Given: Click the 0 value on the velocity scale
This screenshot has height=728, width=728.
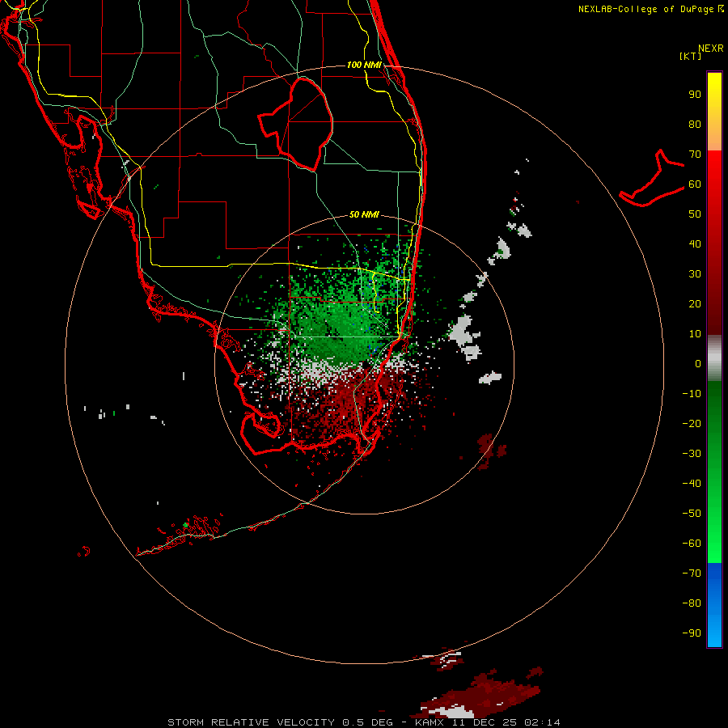Looking at the screenshot, I should point(698,364).
